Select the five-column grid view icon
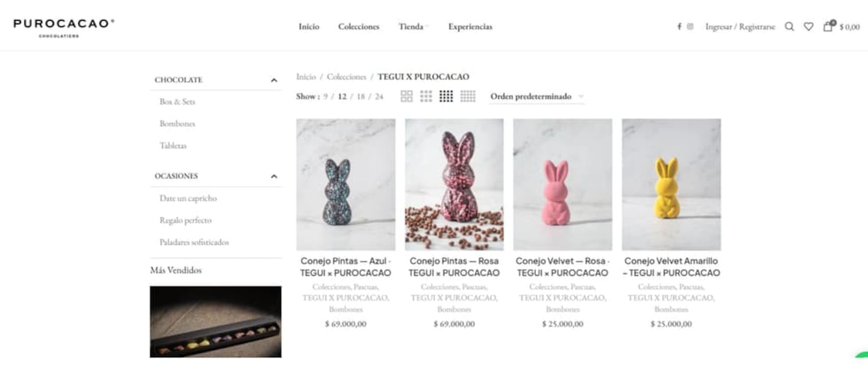Screen dimensions: 868x379 click(468, 96)
